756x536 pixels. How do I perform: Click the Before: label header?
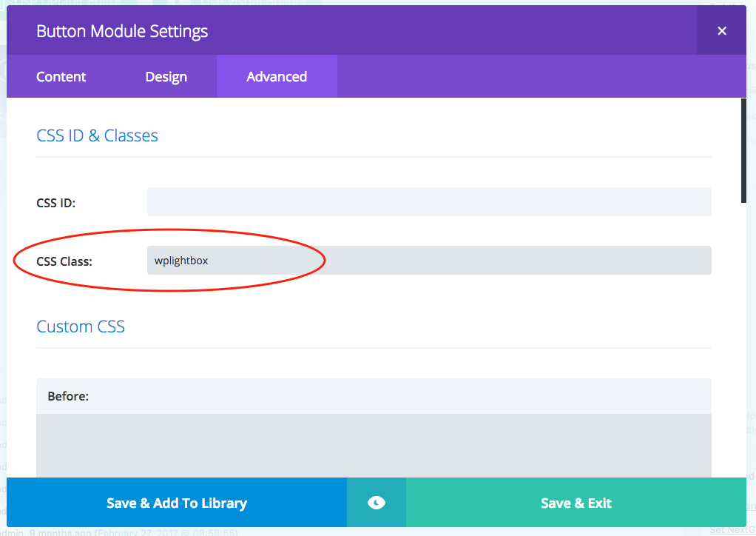(x=68, y=397)
